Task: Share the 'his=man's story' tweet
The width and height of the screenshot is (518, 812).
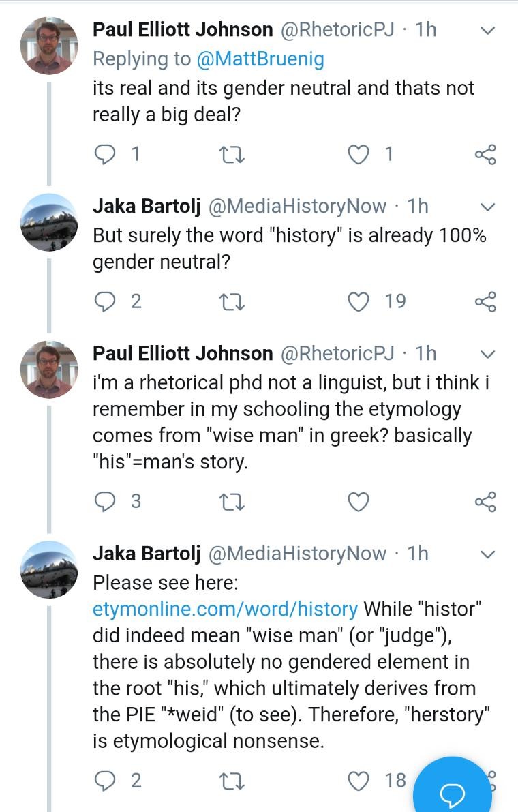Action: point(485,502)
